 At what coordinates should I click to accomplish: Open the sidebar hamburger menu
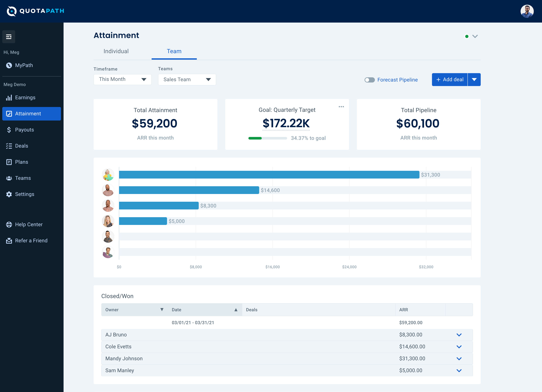[9, 37]
